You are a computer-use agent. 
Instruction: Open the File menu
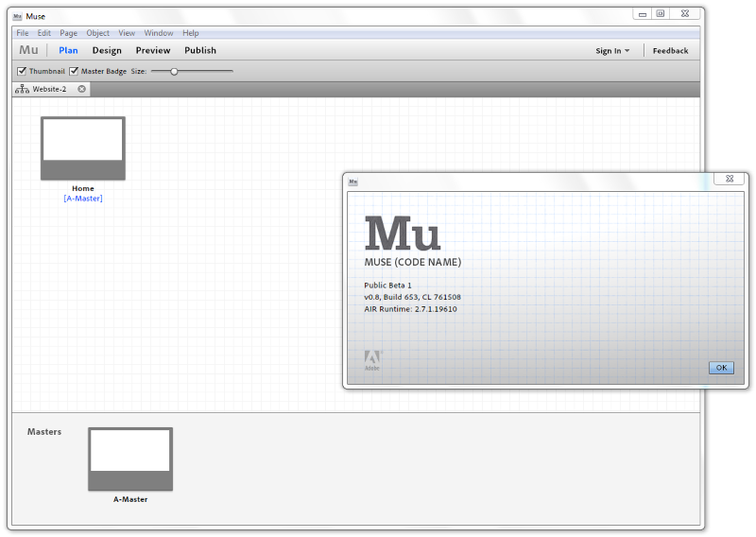point(22,33)
